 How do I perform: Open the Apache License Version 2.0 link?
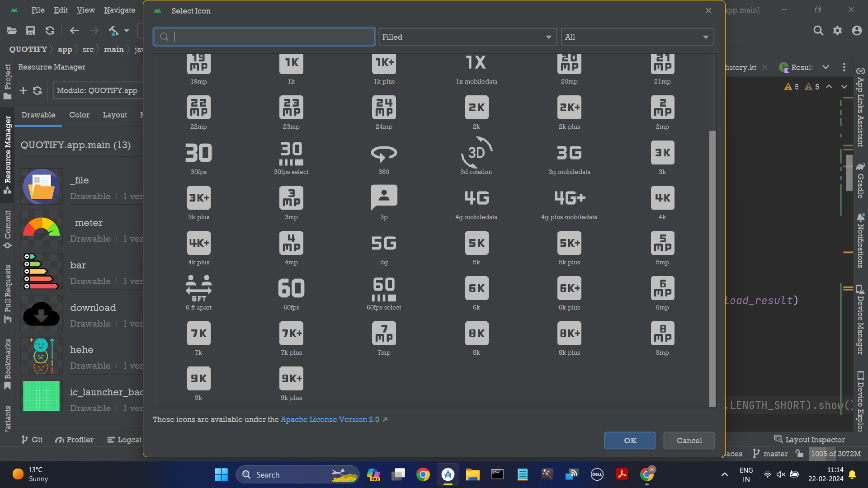[330, 419]
